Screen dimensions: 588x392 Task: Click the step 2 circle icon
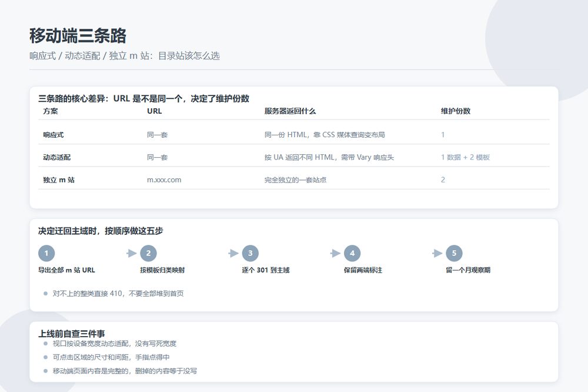click(x=149, y=253)
